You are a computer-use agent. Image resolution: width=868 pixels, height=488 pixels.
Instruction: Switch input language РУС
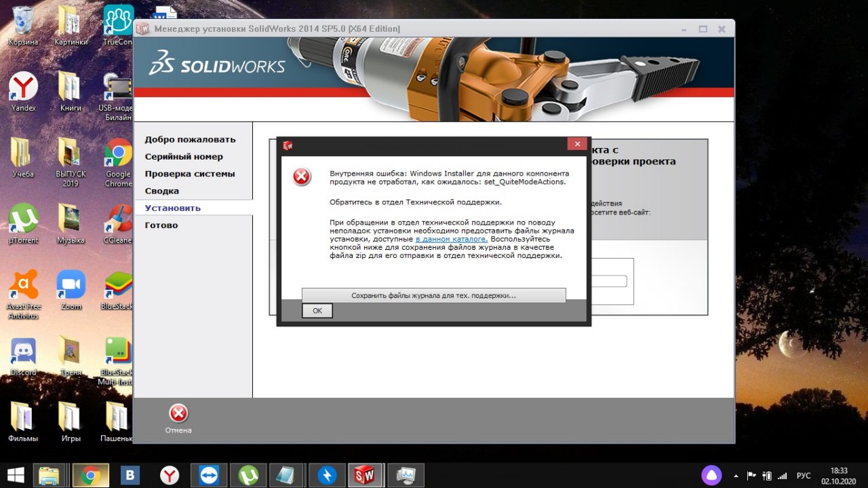point(804,476)
